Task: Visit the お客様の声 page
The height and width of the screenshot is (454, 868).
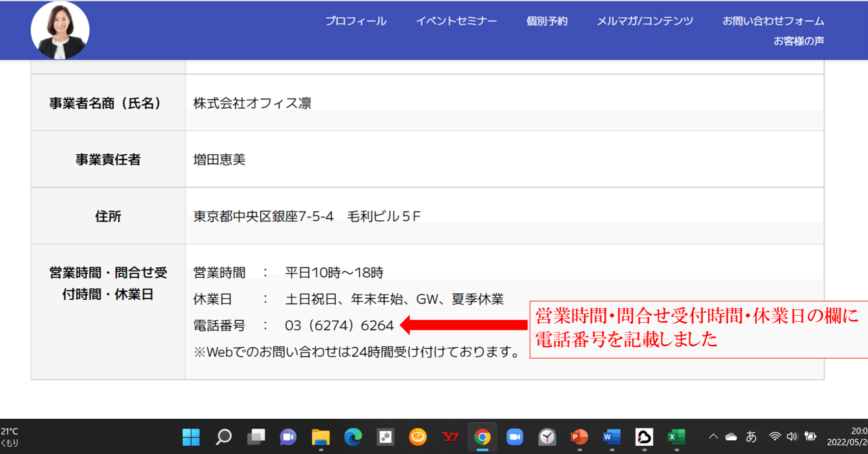Action: pyautogui.click(x=799, y=41)
